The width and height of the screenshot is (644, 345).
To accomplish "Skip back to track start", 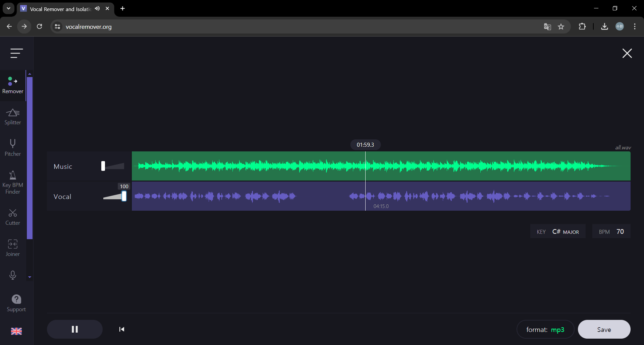I will pyautogui.click(x=122, y=329).
